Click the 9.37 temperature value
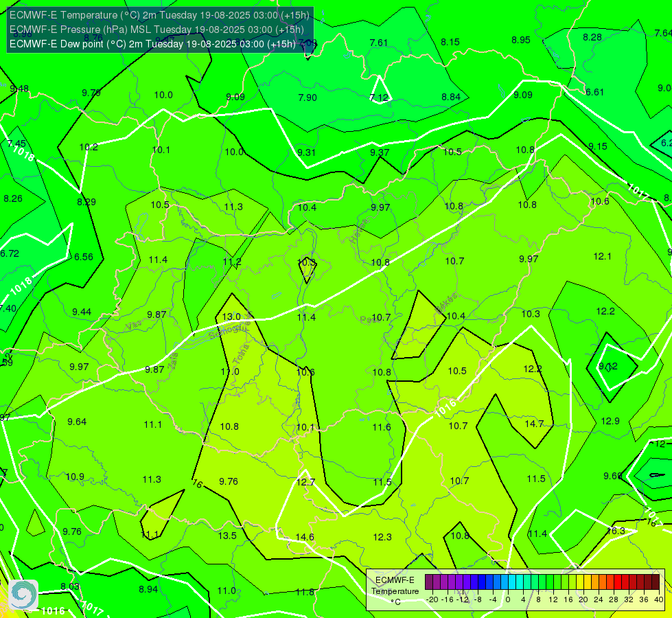The image size is (672, 618). tap(380, 152)
